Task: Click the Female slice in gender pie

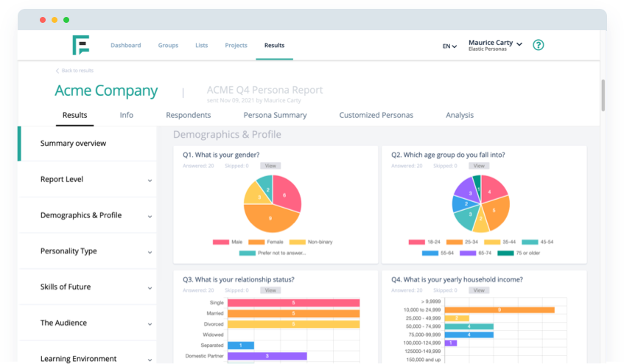Action: click(x=270, y=218)
